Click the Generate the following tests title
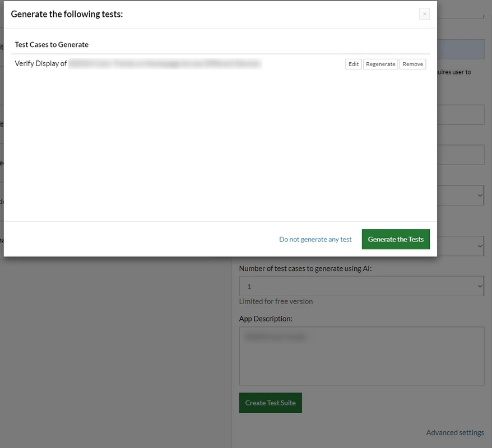Image resolution: width=492 pixels, height=448 pixels. pyautogui.click(x=67, y=14)
